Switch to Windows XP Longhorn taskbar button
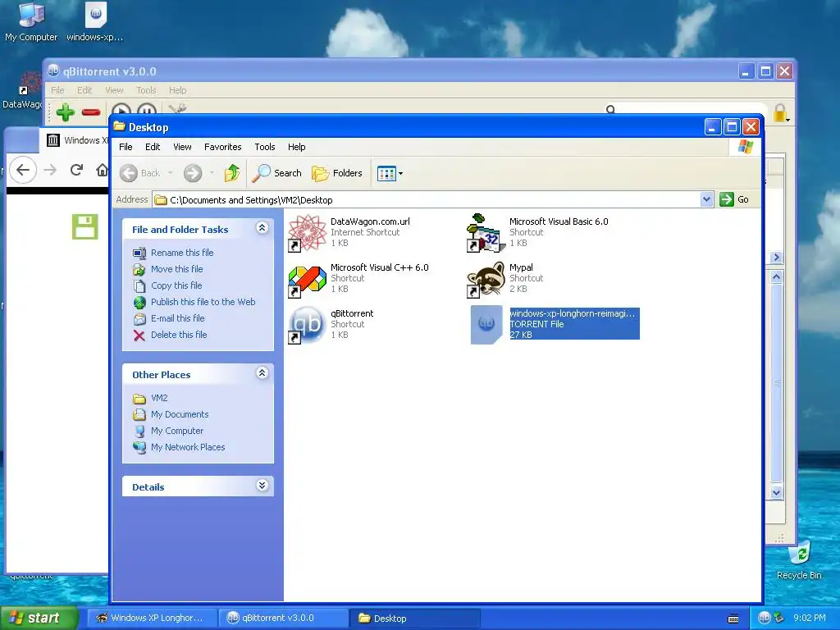The image size is (840, 630). point(152,618)
